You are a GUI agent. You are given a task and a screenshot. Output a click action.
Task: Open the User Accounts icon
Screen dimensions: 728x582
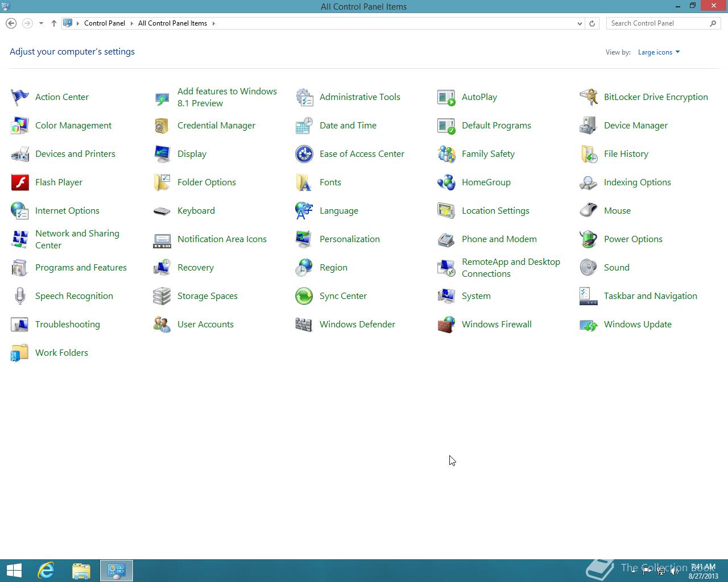(x=162, y=325)
